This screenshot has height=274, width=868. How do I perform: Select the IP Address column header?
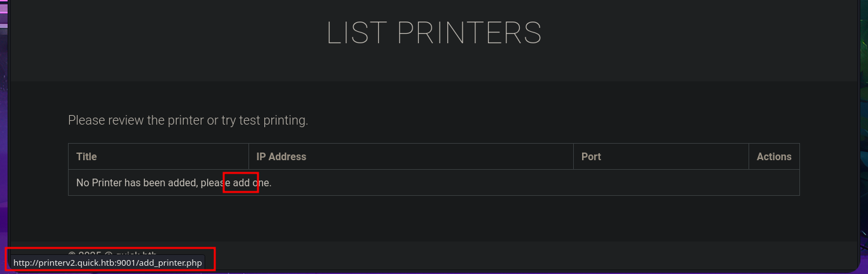coord(281,156)
